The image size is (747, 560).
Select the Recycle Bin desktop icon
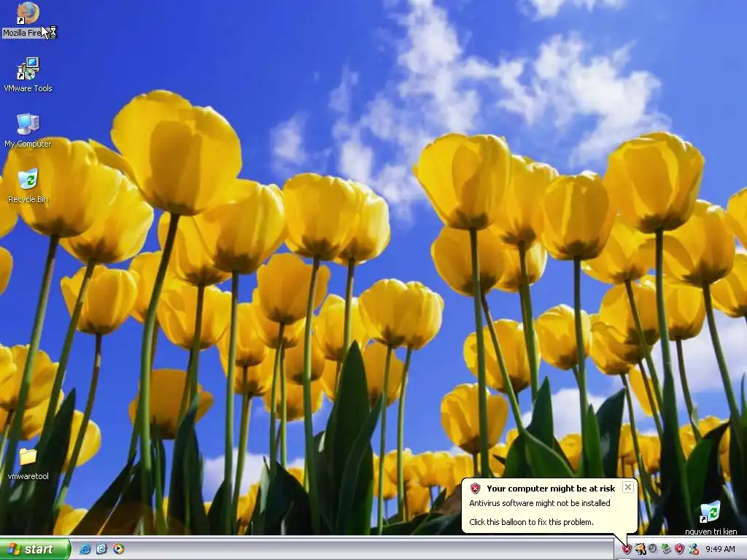28,186
